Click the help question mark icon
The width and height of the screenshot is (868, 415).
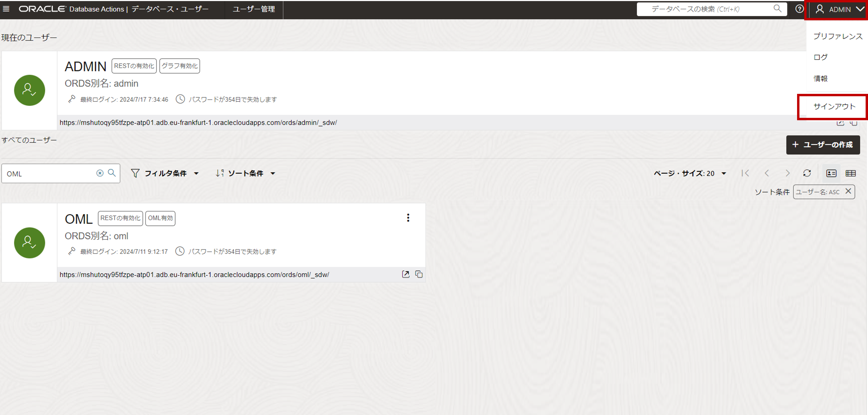coord(799,9)
